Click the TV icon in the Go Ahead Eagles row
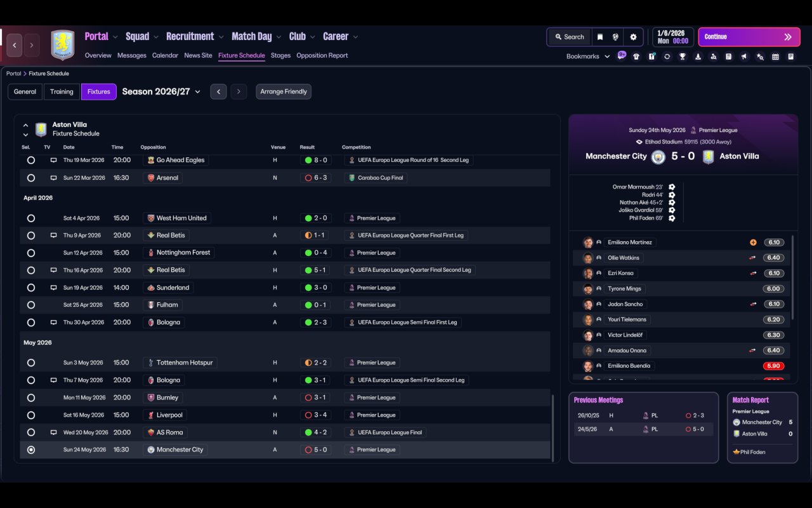The image size is (812, 508). tap(54, 161)
